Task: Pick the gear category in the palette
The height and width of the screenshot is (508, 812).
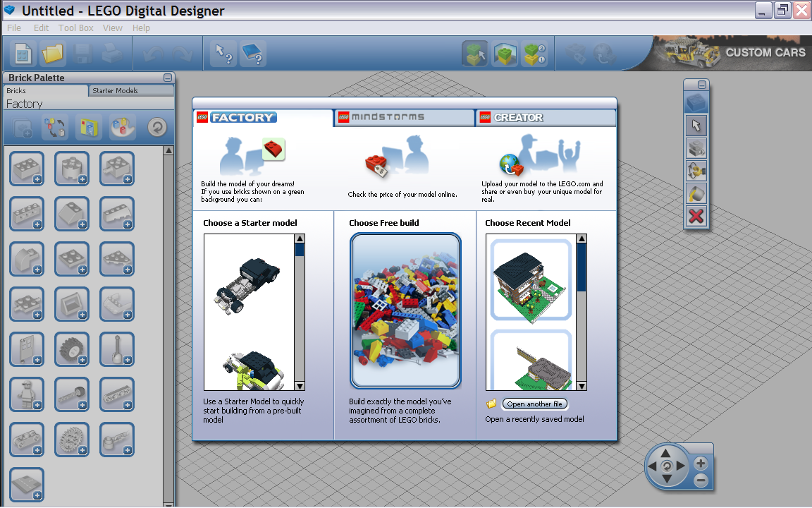Action: [x=72, y=439]
